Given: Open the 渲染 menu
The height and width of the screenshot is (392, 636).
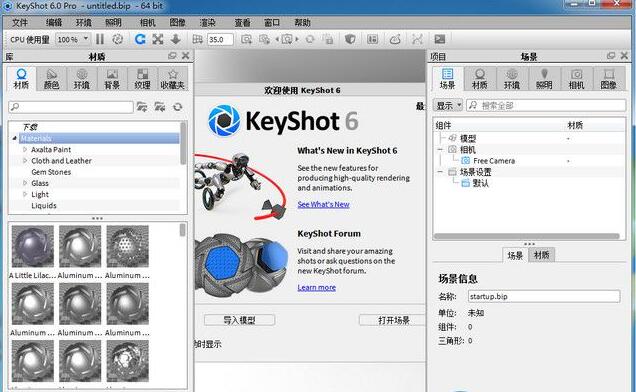Looking at the screenshot, I should 208,23.
